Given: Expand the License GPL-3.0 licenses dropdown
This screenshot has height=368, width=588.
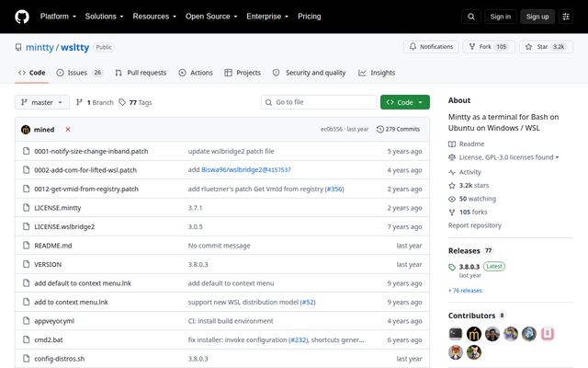Looking at the screenshot, I should (509, 157).
